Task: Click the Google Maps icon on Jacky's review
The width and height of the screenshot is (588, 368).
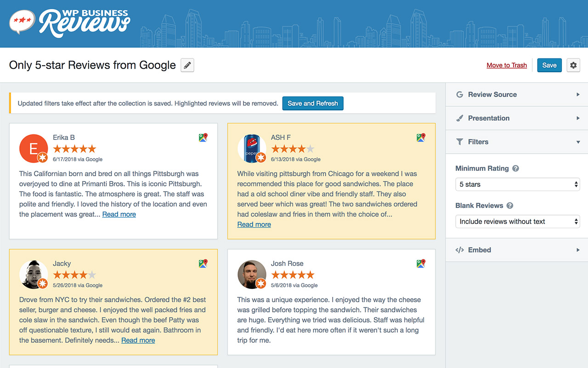Action: 203,264
